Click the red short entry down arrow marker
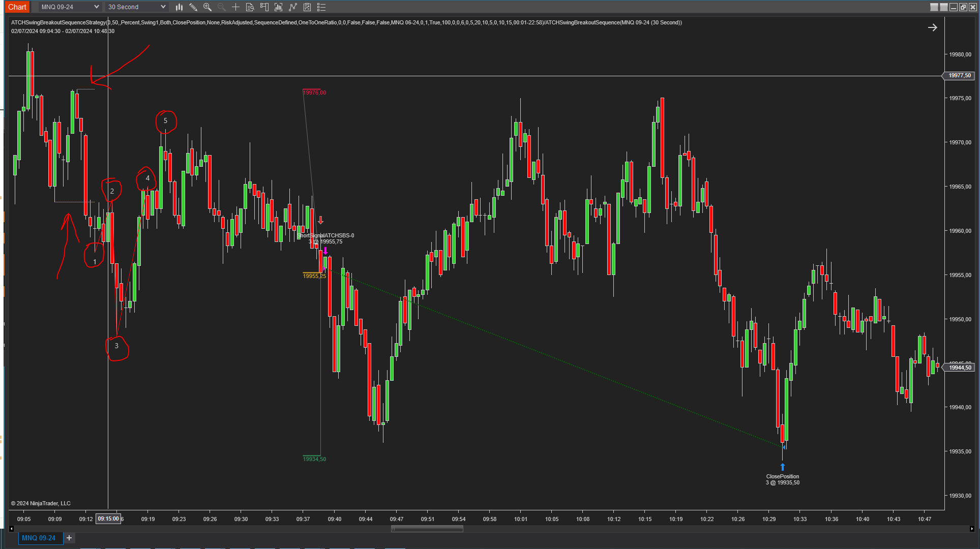Screen dimensions: 980x549 (321, 220)
